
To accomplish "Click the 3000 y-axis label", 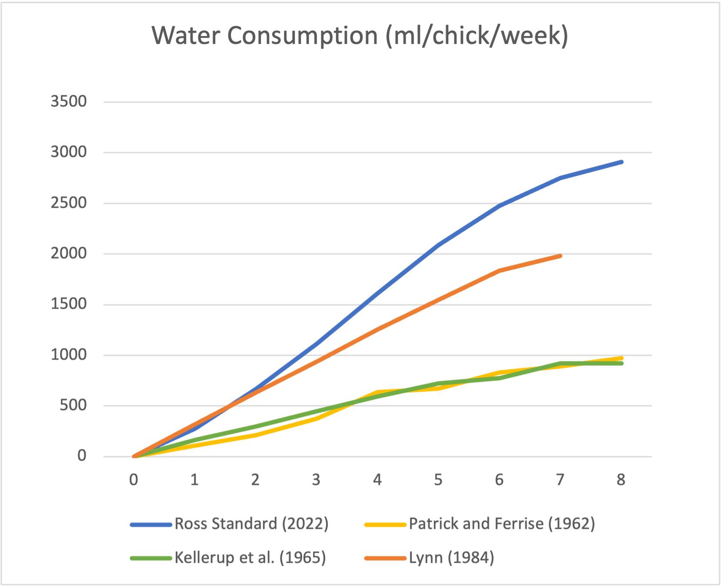I will (x=69, y=152).
